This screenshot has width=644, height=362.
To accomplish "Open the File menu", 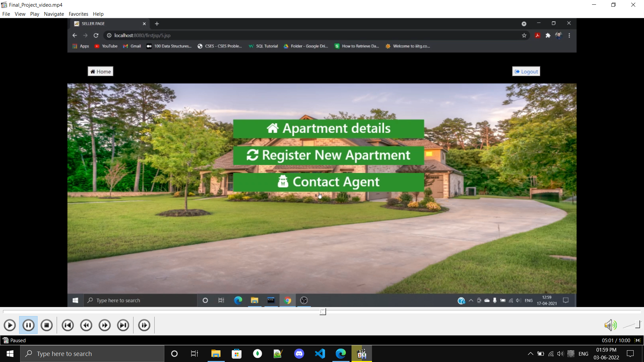I will tap(6, 14).
